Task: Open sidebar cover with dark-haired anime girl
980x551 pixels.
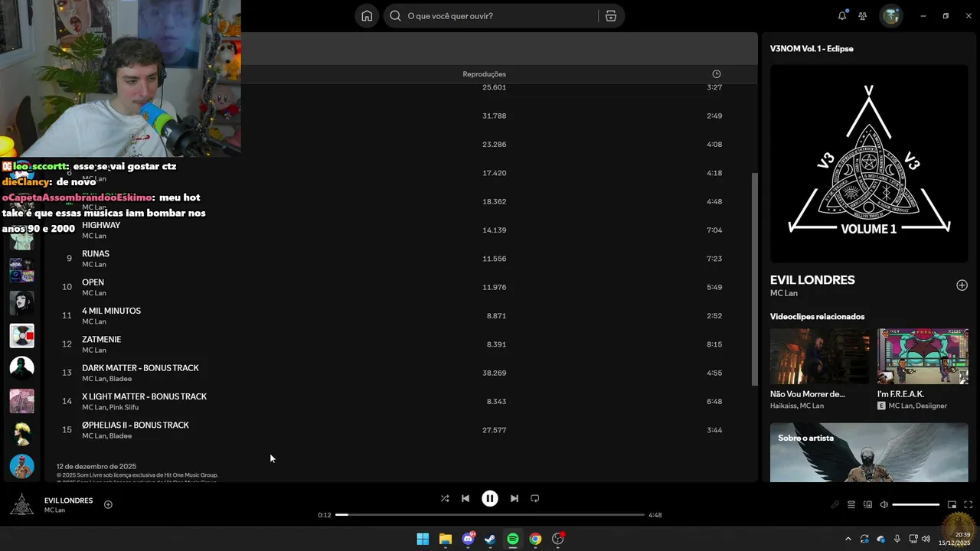Action: (21, 303)
